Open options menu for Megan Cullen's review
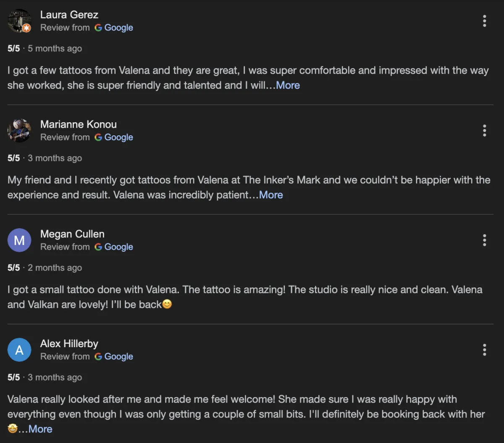This screenshot has height=443, width=504. tap(484, 240)
